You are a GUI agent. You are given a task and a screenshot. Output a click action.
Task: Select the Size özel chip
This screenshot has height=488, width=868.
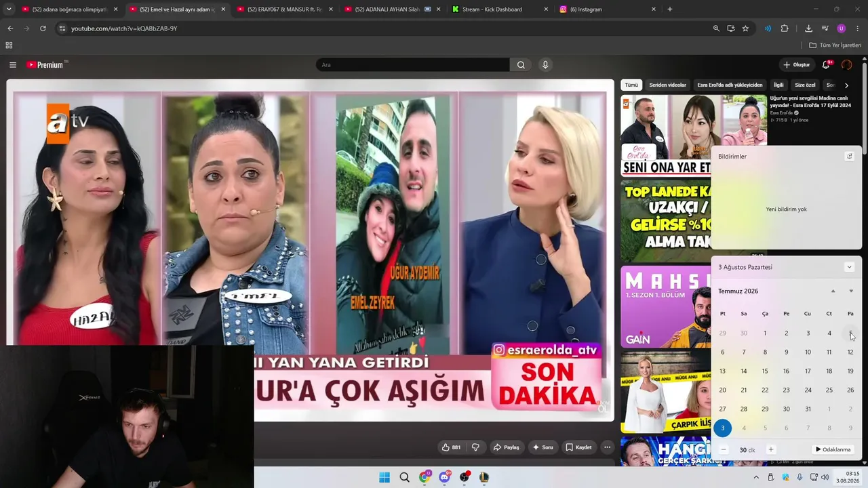pyautogui.click(x=805, y=85)
